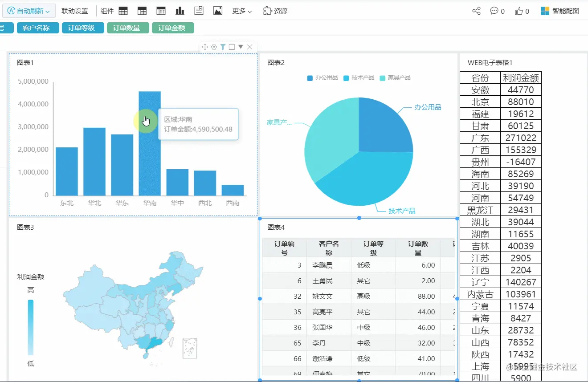Click the 140267 profit cell for 辽宁
Viewport: 588px width, 382px height.
[521, 282]
